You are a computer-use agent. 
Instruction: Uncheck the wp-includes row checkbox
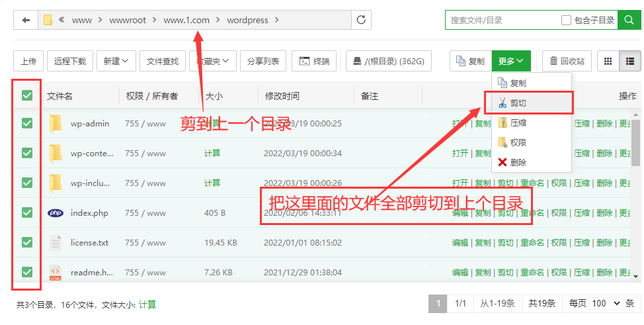click(x=27, y=183)
